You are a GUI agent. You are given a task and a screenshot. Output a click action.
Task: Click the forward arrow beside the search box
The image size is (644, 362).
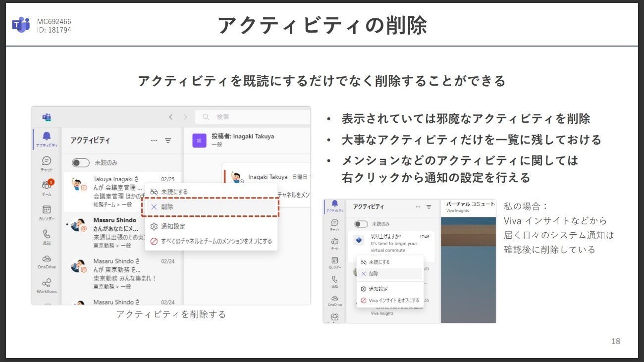[185, 117]
